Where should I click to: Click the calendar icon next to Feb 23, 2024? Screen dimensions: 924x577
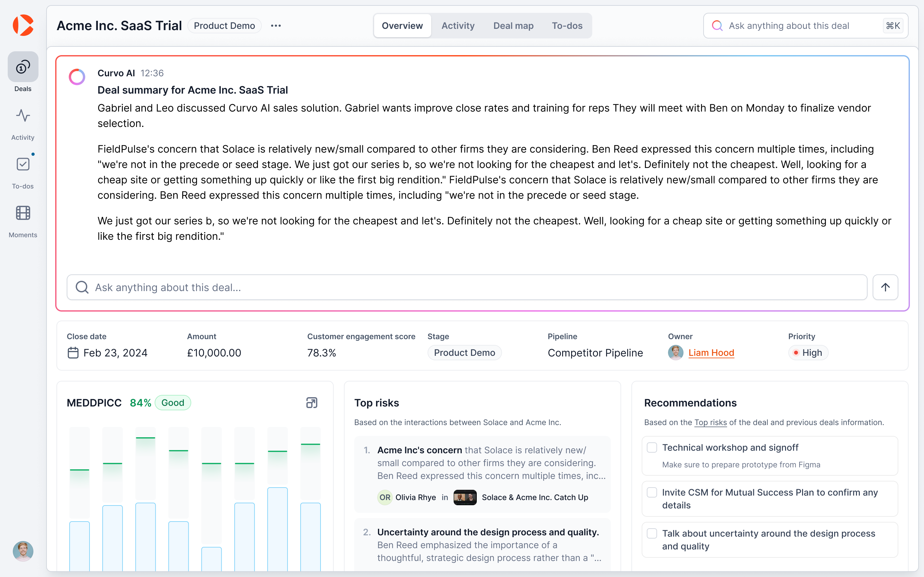click(73, 353)
